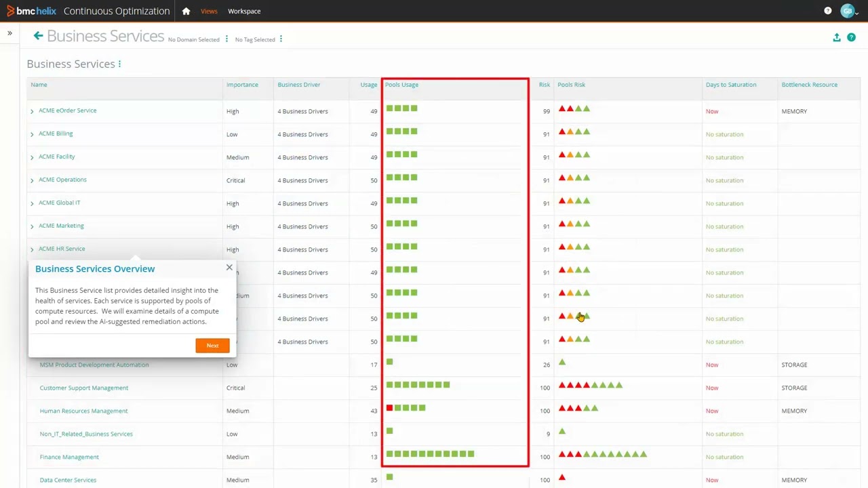Click the green risk triangle for MSM Product Development
The image size is (868, 488).
tap(562, 362)
